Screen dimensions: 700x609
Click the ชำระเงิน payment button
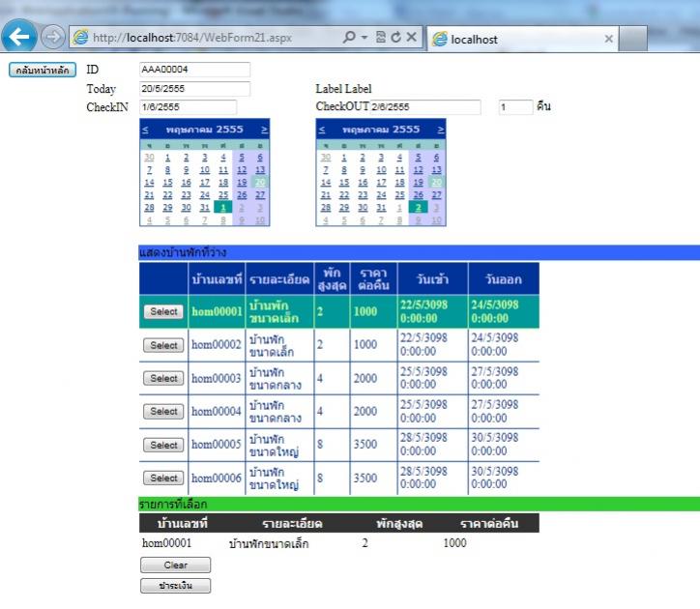click(x=175, y=586)
